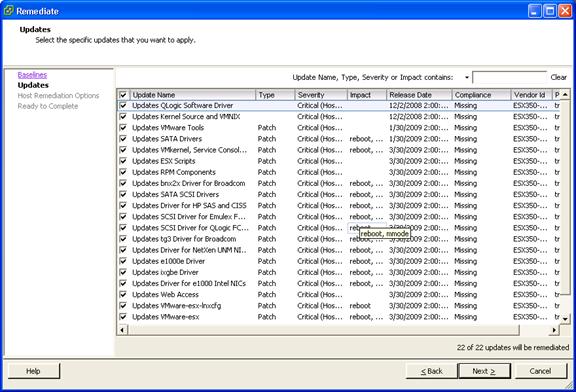
Task: Select row Updates VMkernel, Service Consol...
Action: click(x=339, y=150)
